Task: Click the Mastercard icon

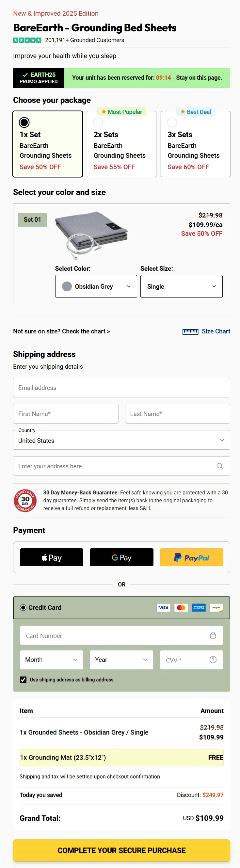Action: point(181,607)
